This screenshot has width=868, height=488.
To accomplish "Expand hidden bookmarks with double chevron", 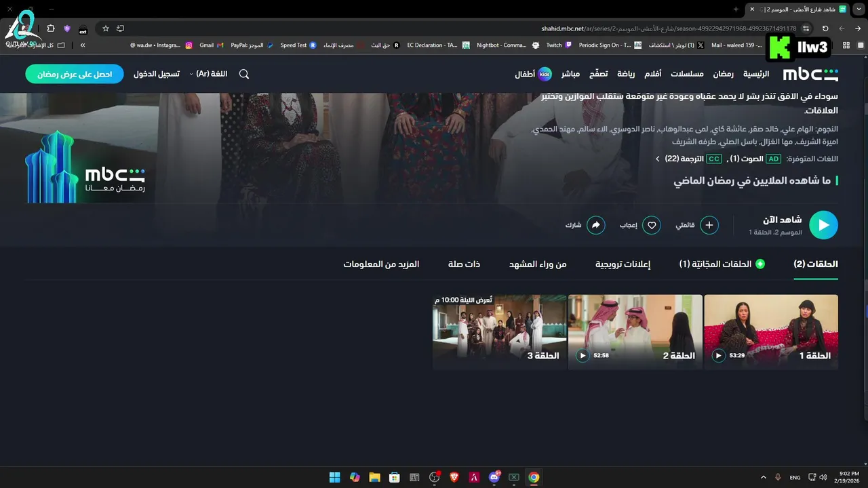I will [x=83, y=45].
